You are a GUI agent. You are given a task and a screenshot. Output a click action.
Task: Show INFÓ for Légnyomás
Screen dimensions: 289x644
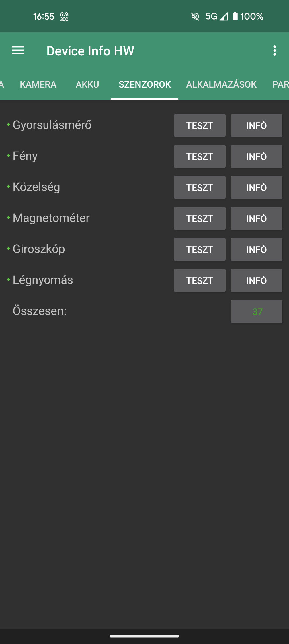[257, 280]
